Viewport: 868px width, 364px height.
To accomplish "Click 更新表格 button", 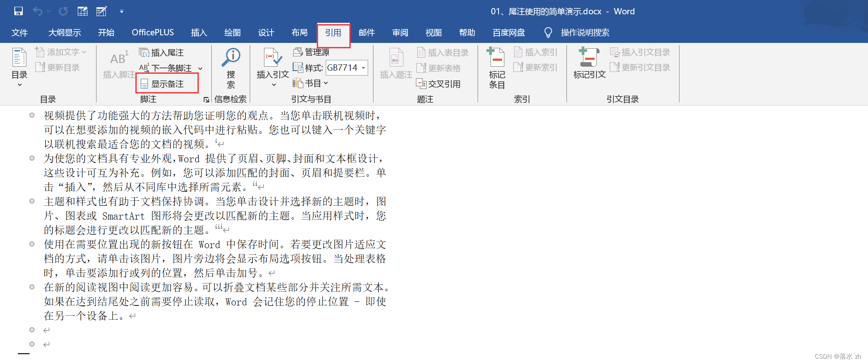I will (439, 68).
